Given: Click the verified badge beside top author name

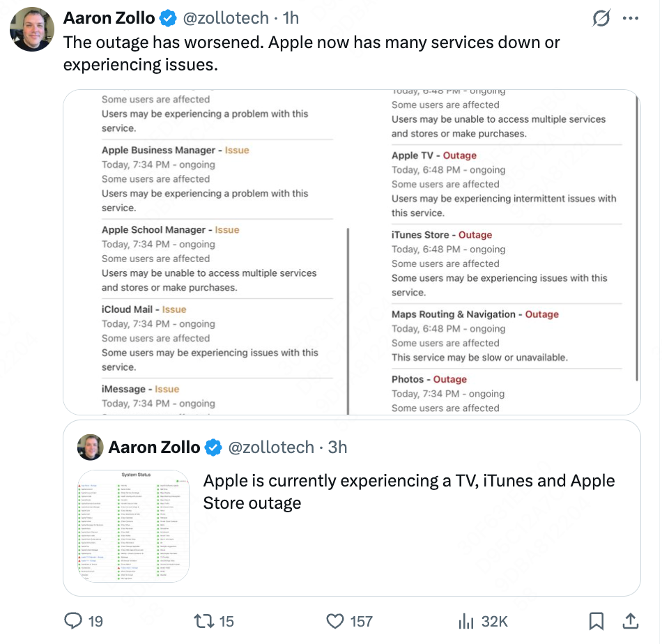Looking at the screenshot, I should [x=168, y=17].
